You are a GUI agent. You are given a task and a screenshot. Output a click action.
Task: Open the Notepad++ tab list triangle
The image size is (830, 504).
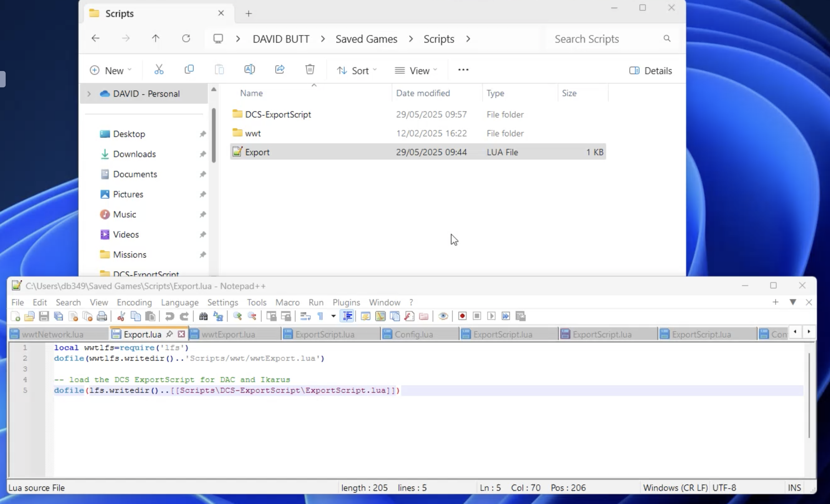(793, 302)
